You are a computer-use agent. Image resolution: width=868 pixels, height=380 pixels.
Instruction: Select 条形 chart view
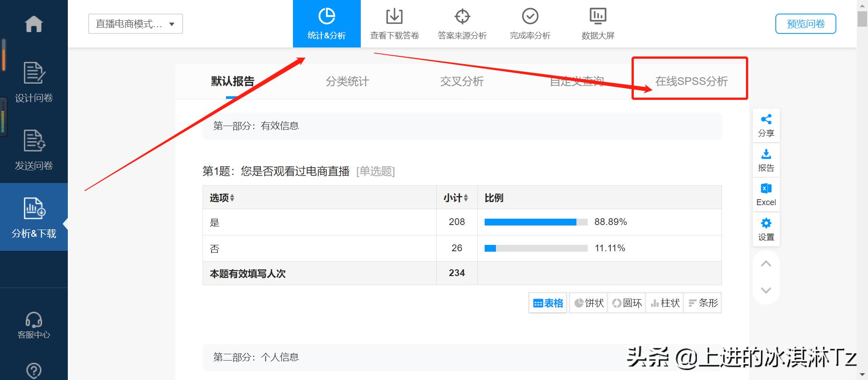703,303
